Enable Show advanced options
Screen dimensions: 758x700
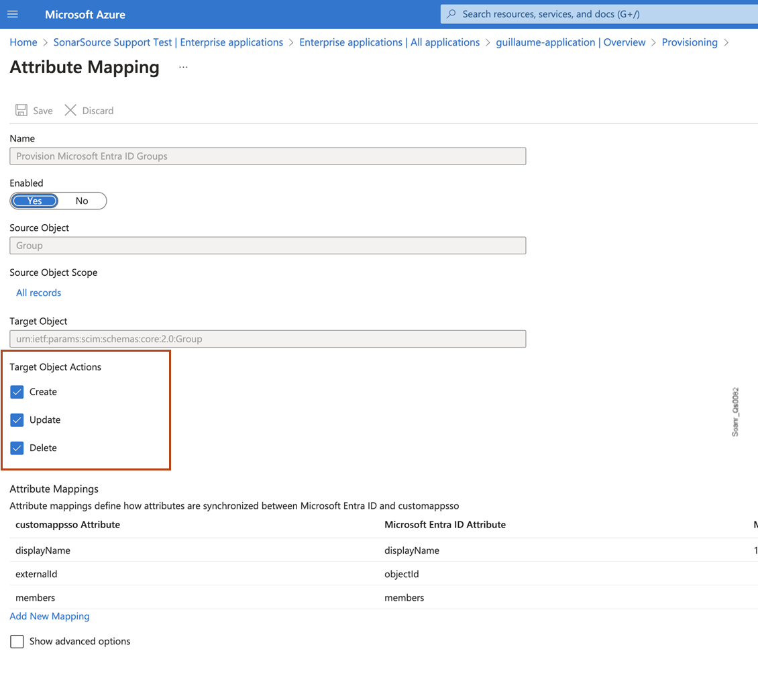coord(17,641)
